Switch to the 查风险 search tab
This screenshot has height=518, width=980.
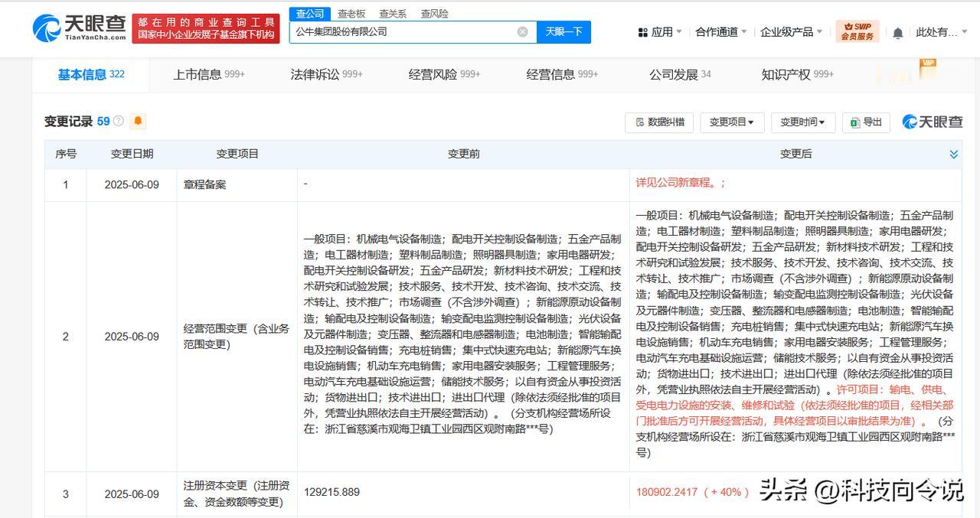click(434, 14)
